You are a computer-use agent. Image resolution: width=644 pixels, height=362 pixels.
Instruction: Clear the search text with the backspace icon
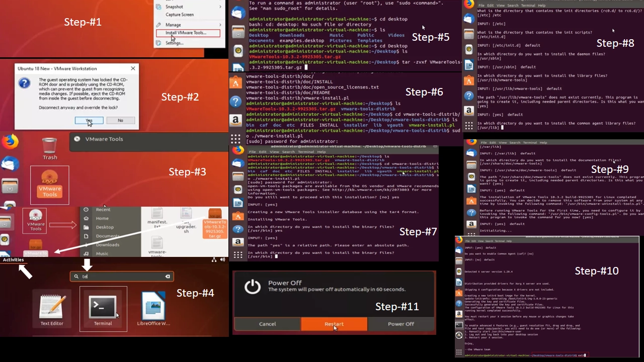168,277
